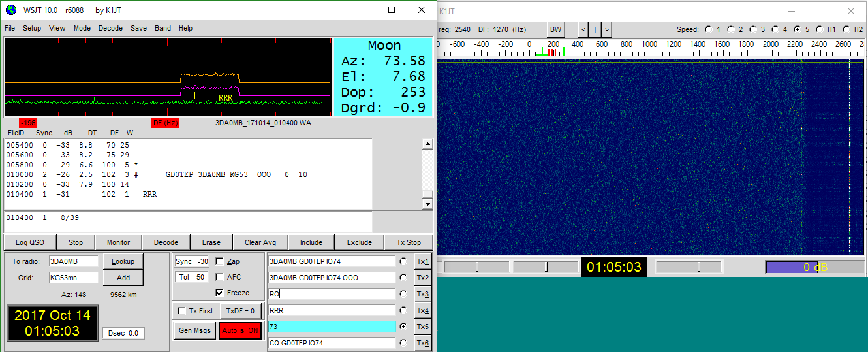The width and height of the screenshot is (868, 352).
Task: Uncheck the Freeze checkbox
Action: point(220,293)
